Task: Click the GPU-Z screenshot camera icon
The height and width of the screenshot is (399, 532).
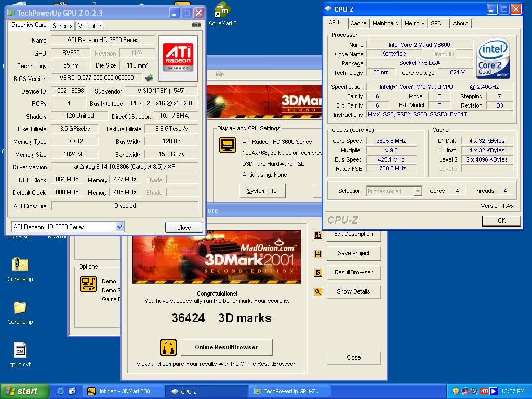Action: click(196, 25)
